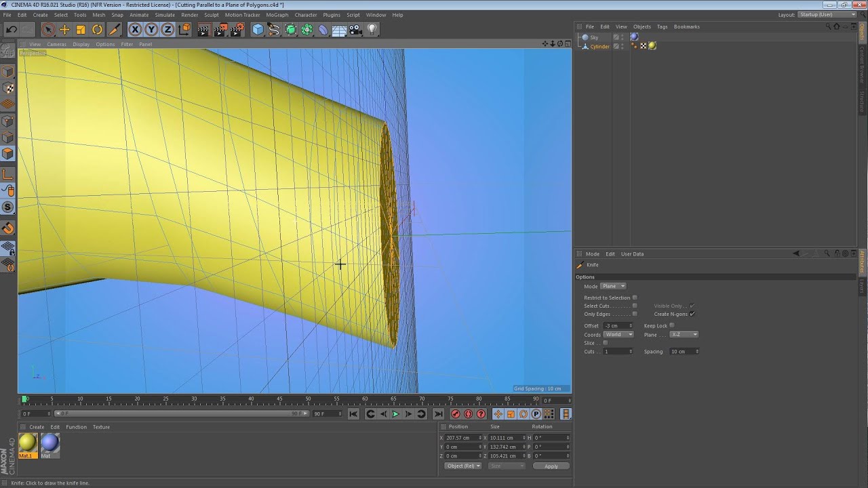The image size is (868, 488).
Task: Open Plane dropdown set to X-Z
Action: tap(684, 334)
